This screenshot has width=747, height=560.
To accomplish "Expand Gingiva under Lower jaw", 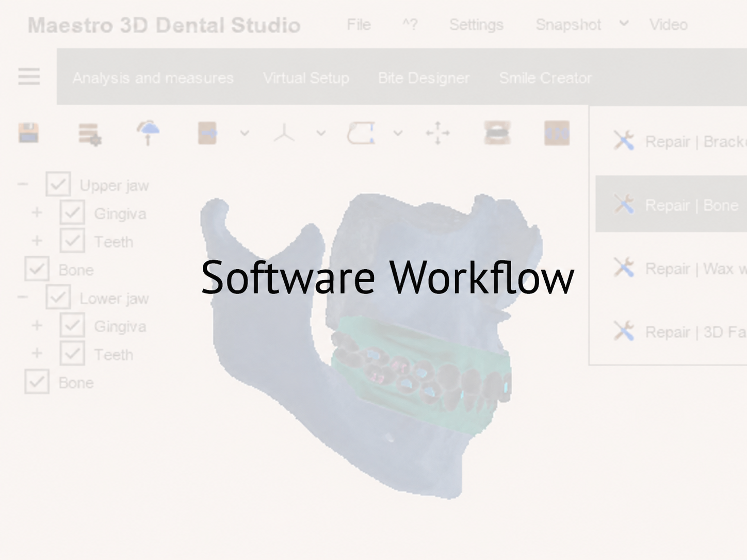I will 37,325.
